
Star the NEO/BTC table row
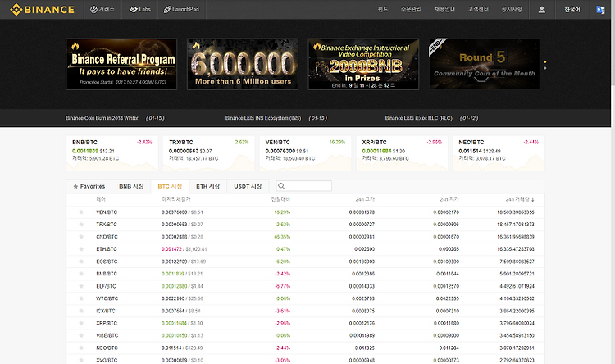[81, 348]
